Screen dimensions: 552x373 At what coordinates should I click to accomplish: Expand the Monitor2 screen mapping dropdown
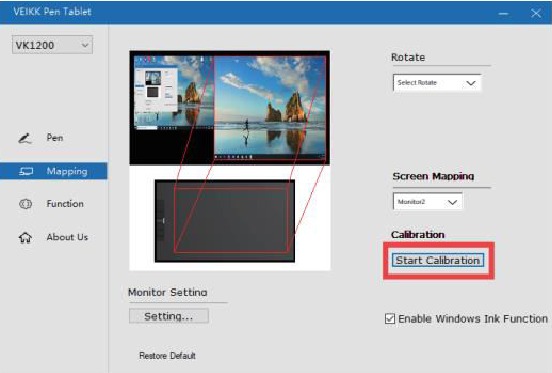[427, 202]
